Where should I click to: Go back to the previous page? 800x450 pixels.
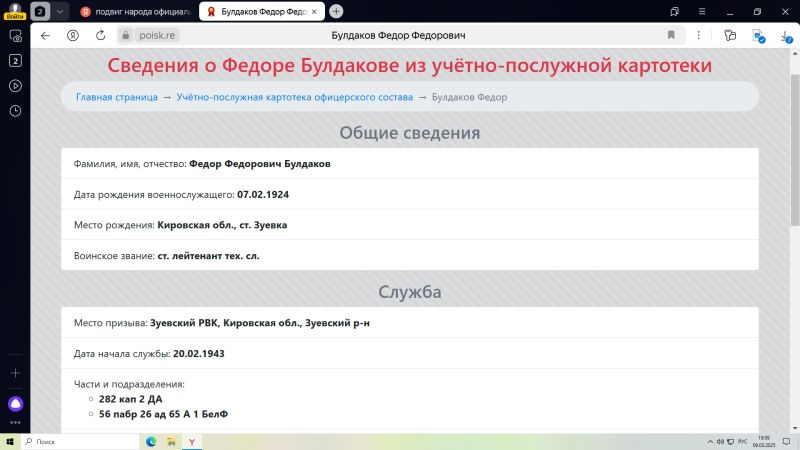pos(45,35)
